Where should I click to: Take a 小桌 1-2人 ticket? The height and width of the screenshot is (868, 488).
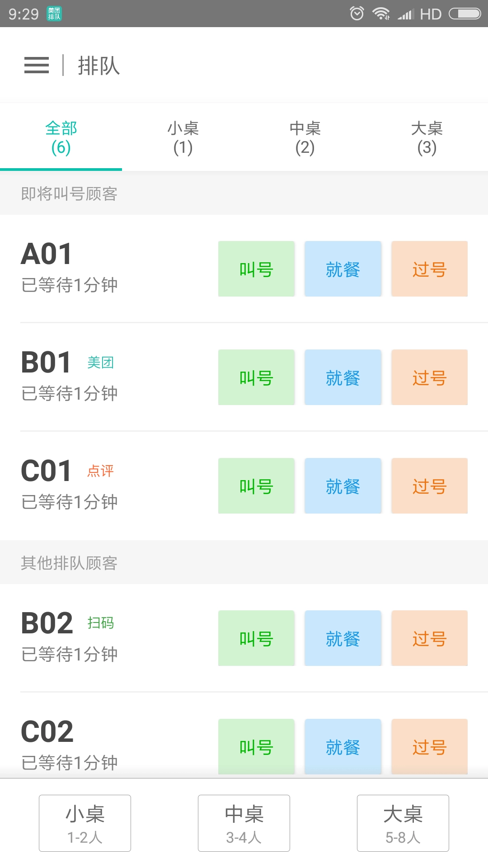pyautogui.click(x=85, y=823)
